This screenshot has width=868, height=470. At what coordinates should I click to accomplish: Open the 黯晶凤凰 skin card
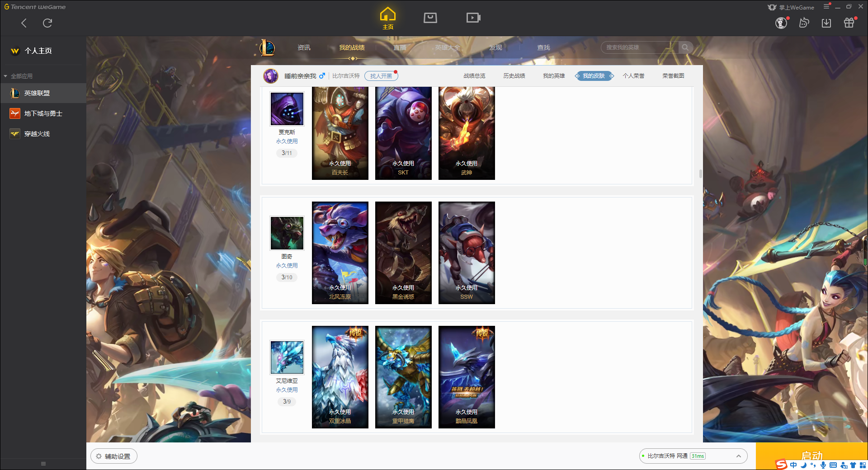click(467, 377)
